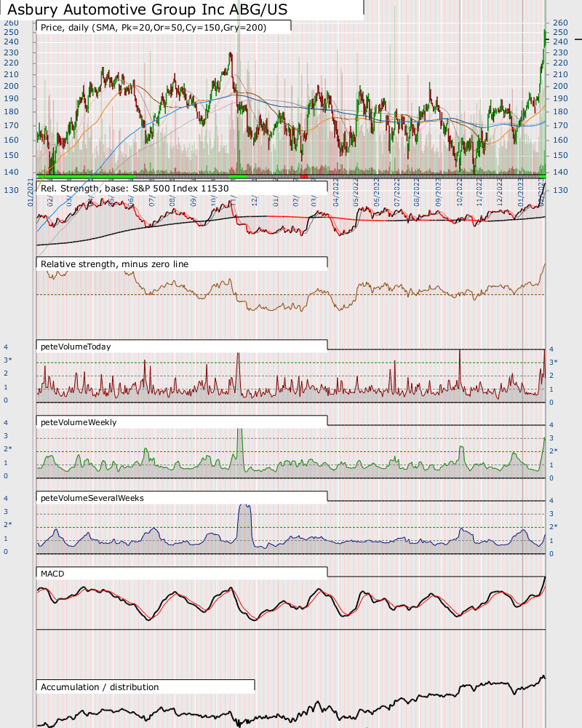Click the 3* threshold on peteVolumeToday right axis

click(554, 362)
